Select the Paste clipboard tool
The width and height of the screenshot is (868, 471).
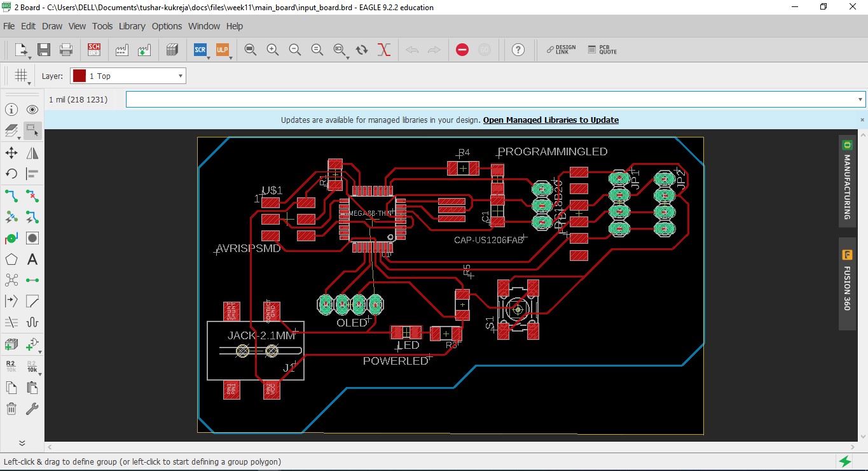pos(32,388)
